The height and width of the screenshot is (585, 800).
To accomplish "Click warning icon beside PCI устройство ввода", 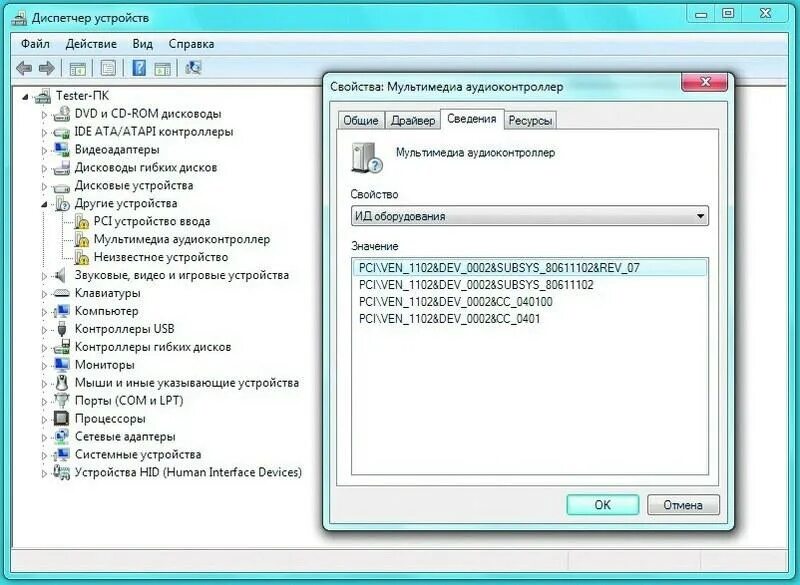I will pos(82,222).
